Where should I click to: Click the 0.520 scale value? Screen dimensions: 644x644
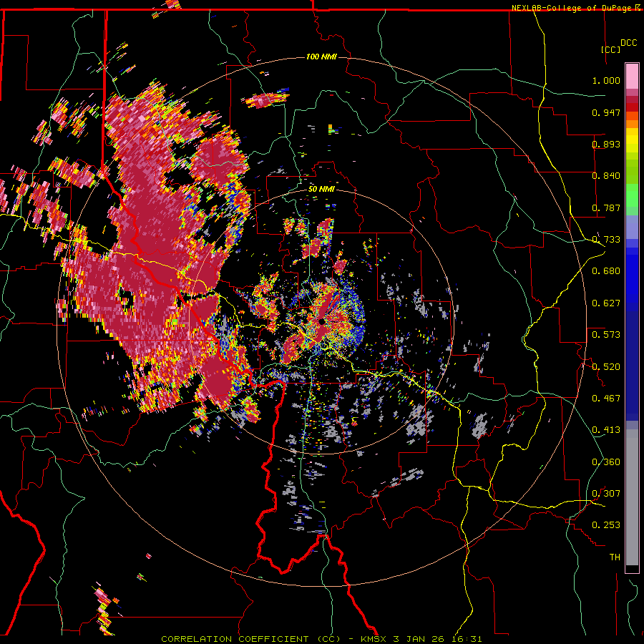[606, 367]
